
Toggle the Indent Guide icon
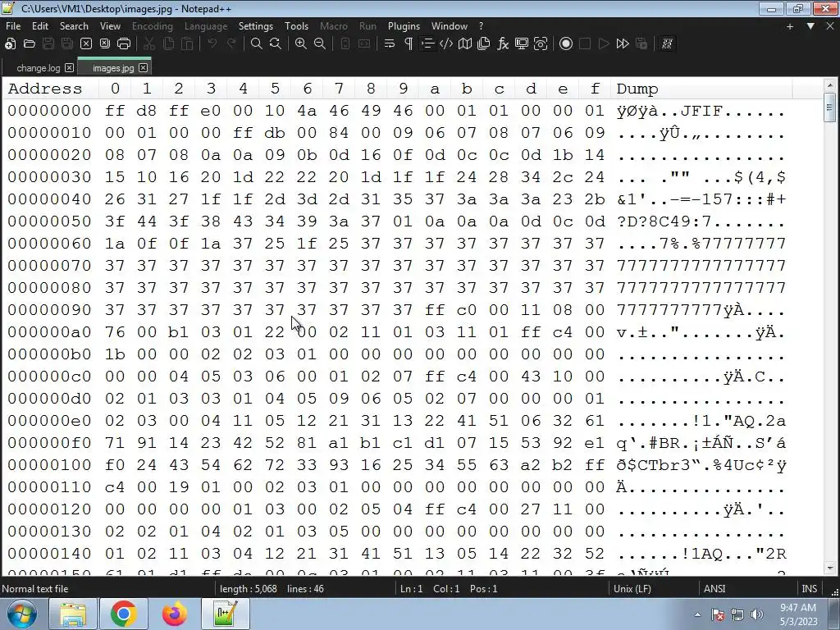(427, 44)
